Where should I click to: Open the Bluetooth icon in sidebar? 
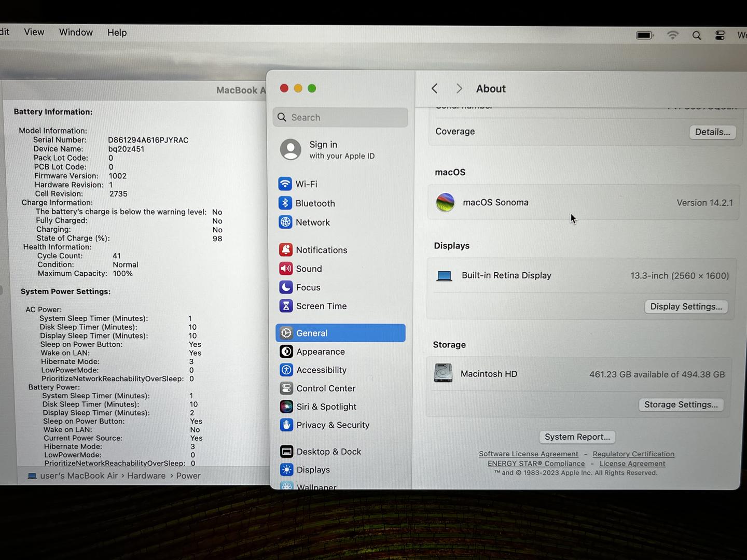(x=285, y=203)
